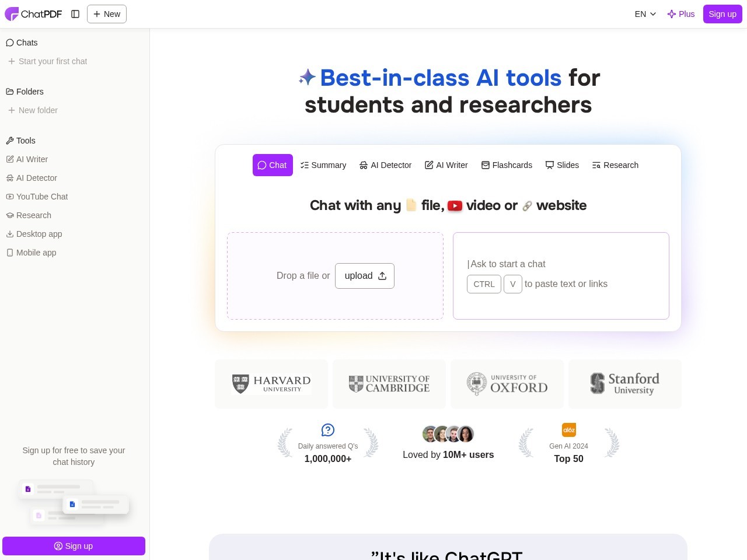Image resolution: width=747 pixels, height=560 pixels.
Task: Select the Slides tab
Action: pyautogui.click(x=562, y=165)
